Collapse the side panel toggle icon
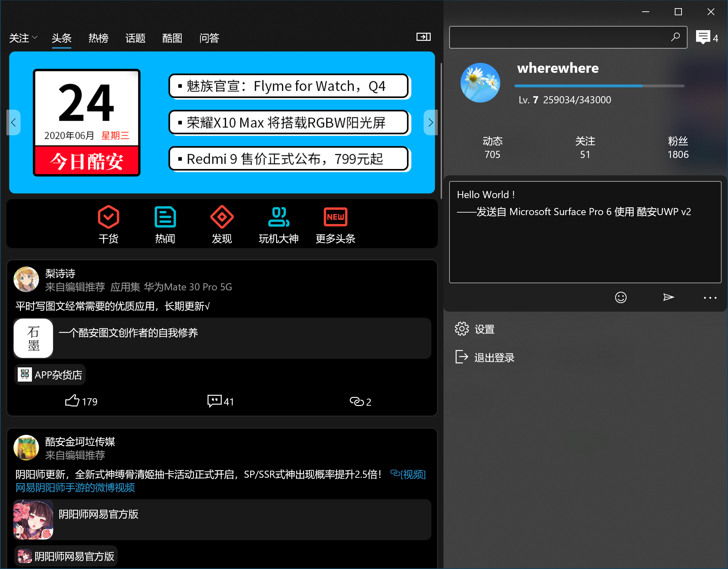Screen dimensions: 728x569 pos(423,37)
